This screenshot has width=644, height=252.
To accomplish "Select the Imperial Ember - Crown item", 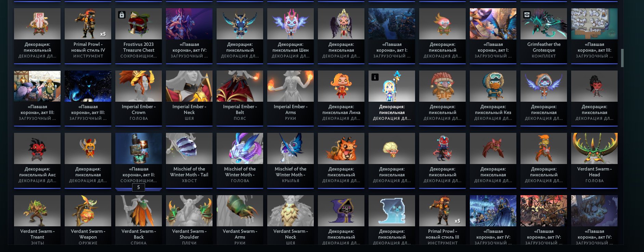I will tap(139, 98).
